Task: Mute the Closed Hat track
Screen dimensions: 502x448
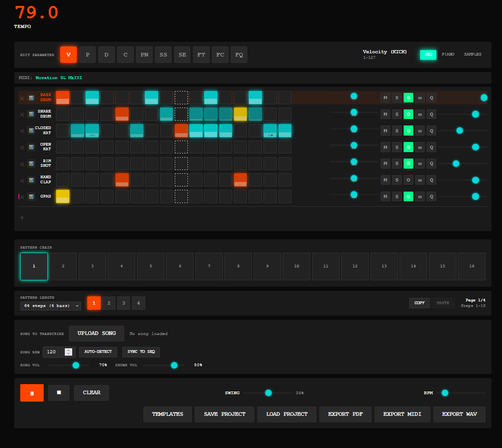Action: [x=385, y=130]
